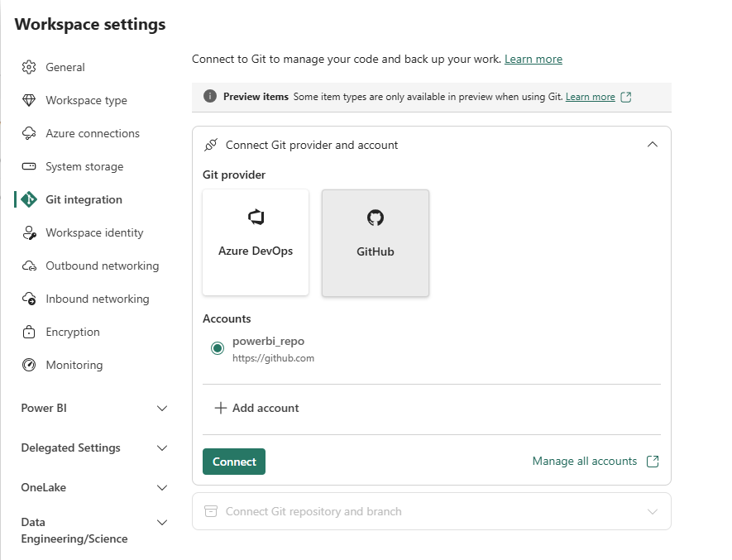Image resolution: width=732 pixels, height=560 pixels.
Task: Click Learn more after Connect to Git text
Action: coord(533,59)
